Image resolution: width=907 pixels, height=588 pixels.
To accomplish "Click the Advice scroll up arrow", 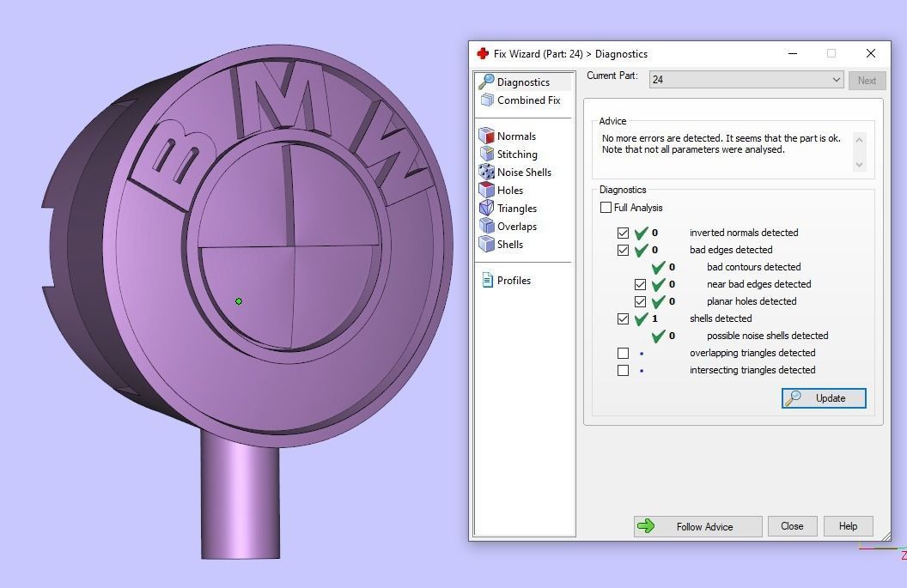I will point(859,140).
